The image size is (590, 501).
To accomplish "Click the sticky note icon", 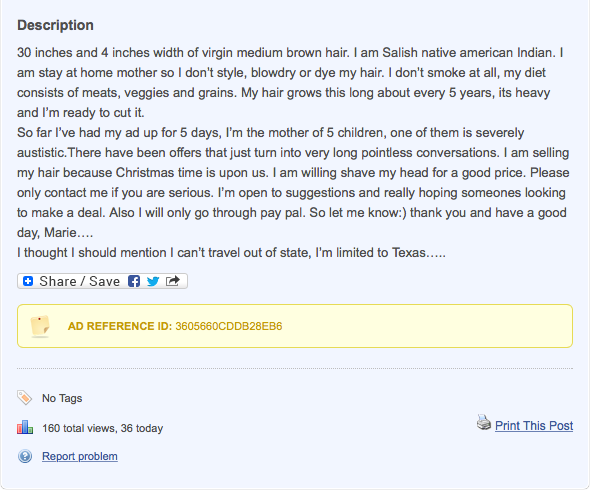I will 40,326.
